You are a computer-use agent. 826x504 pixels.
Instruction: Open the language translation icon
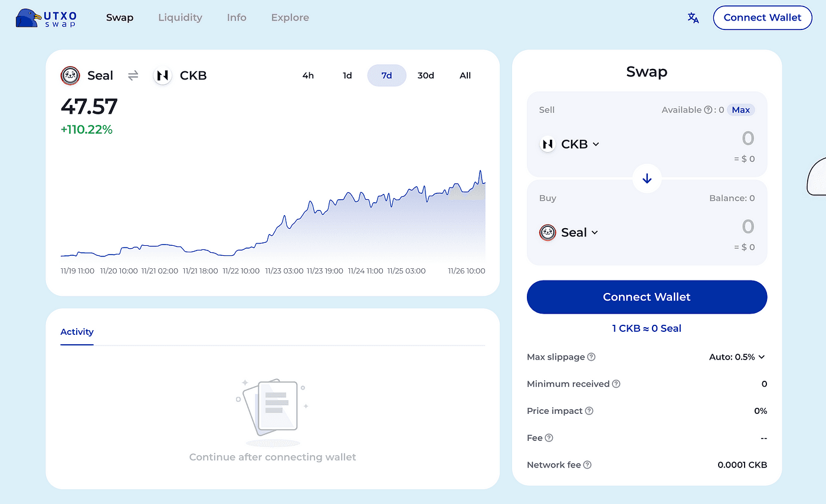[693, 18]
